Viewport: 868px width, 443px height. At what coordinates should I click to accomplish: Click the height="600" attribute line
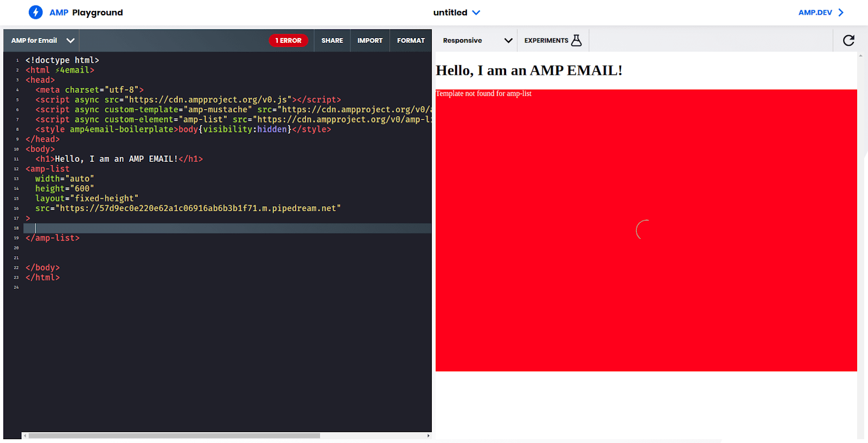[65, 188]
